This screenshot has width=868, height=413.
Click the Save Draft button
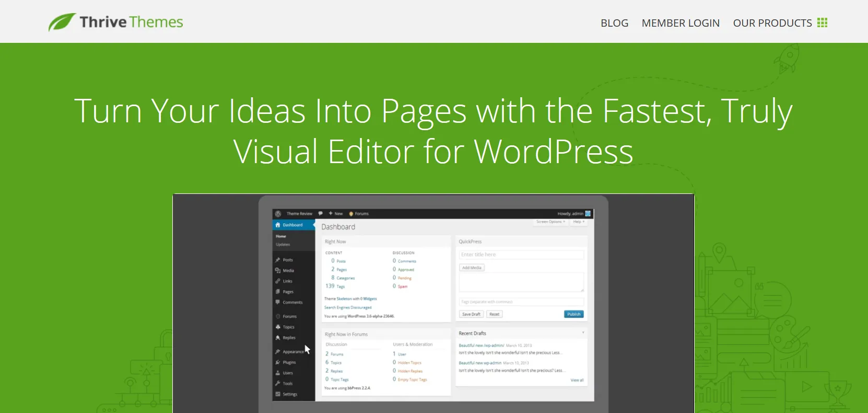(x=471, y=314)
